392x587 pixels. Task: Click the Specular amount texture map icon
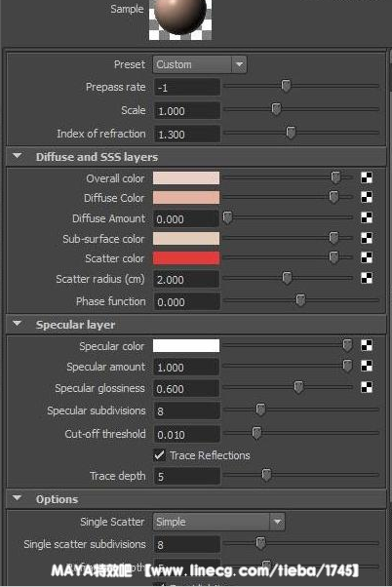[x=367, y=366]
